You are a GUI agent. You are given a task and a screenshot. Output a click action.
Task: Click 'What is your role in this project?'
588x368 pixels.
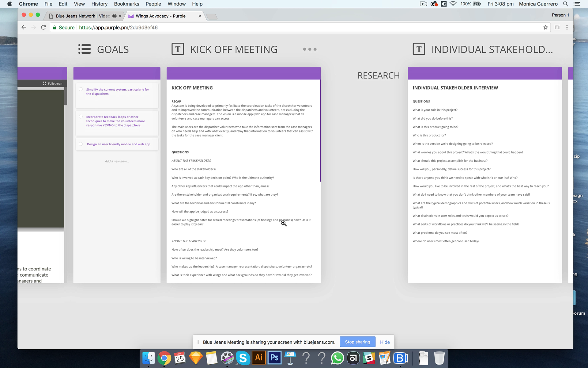435,110
